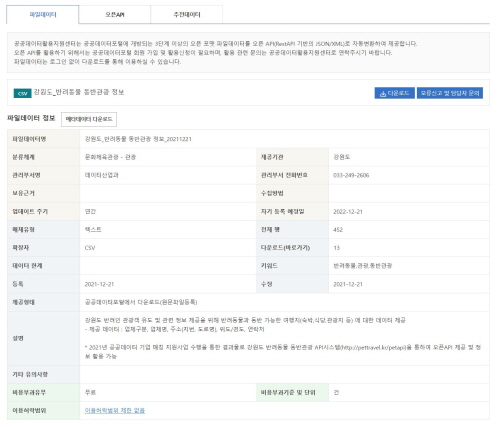Open the 이용허락범위 제한 없음 link
Image resolution: width=500 pixels, height=427 pixels.
[115, 411]
